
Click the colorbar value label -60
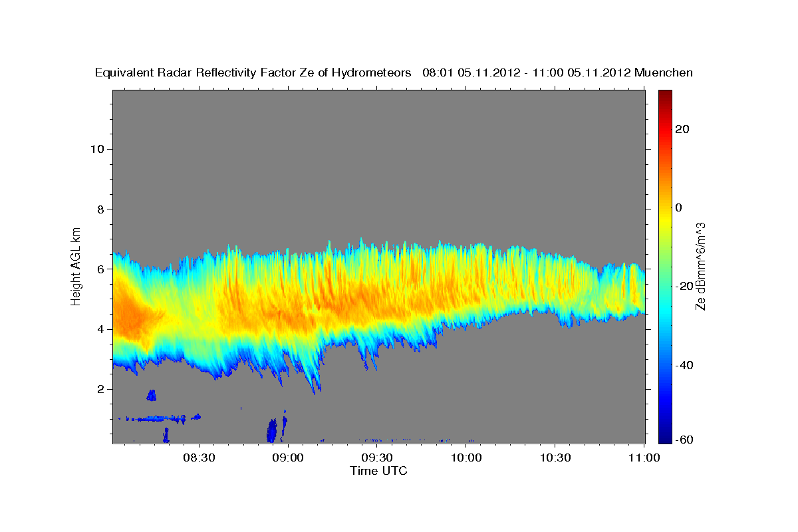(x=684, y=440)
